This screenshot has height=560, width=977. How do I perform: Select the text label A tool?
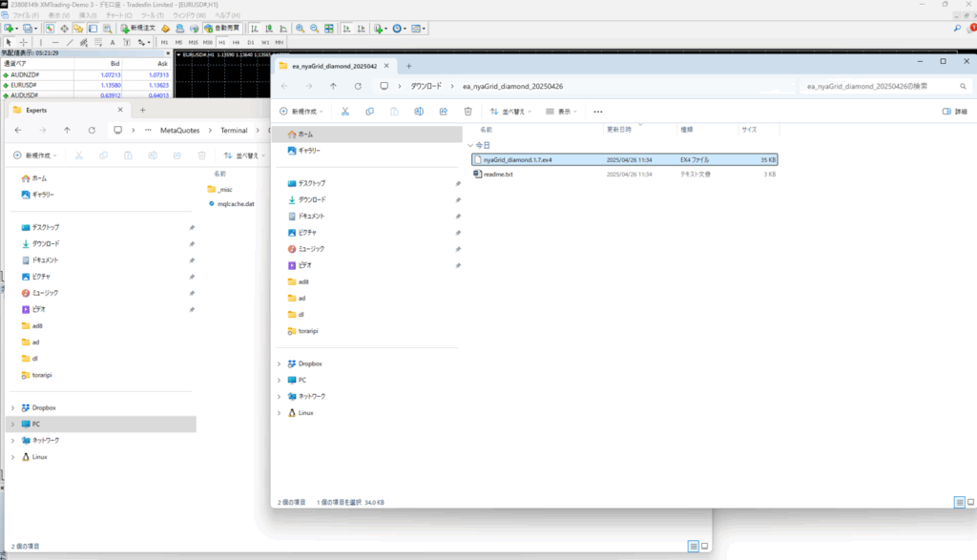tap(113, 42)
